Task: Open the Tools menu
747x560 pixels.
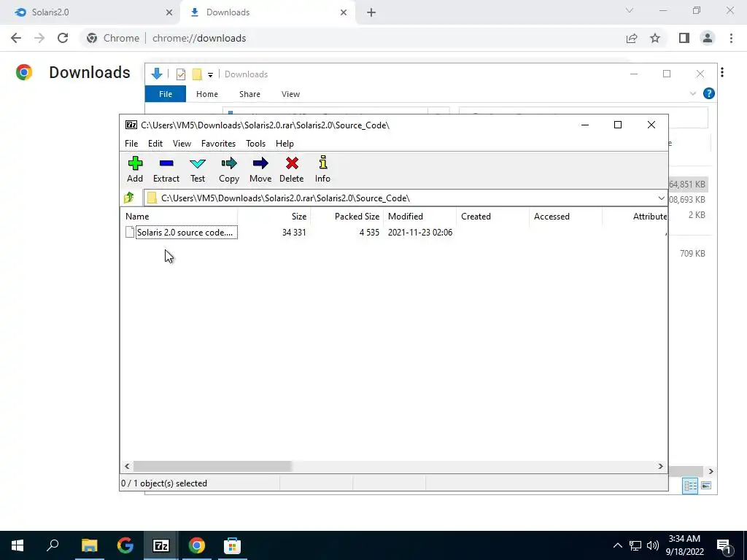Action: click(x=255, y=144)
